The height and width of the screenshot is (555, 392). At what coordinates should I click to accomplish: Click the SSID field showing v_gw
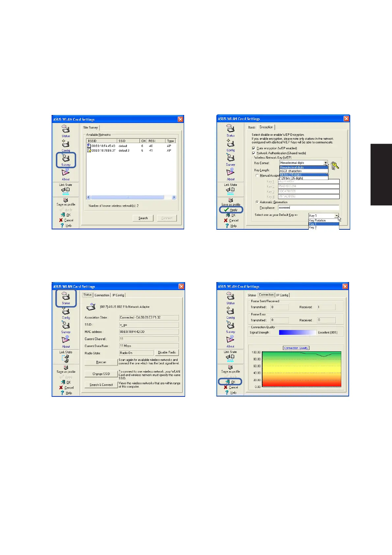pyautogui.click(x=149, y=325)
